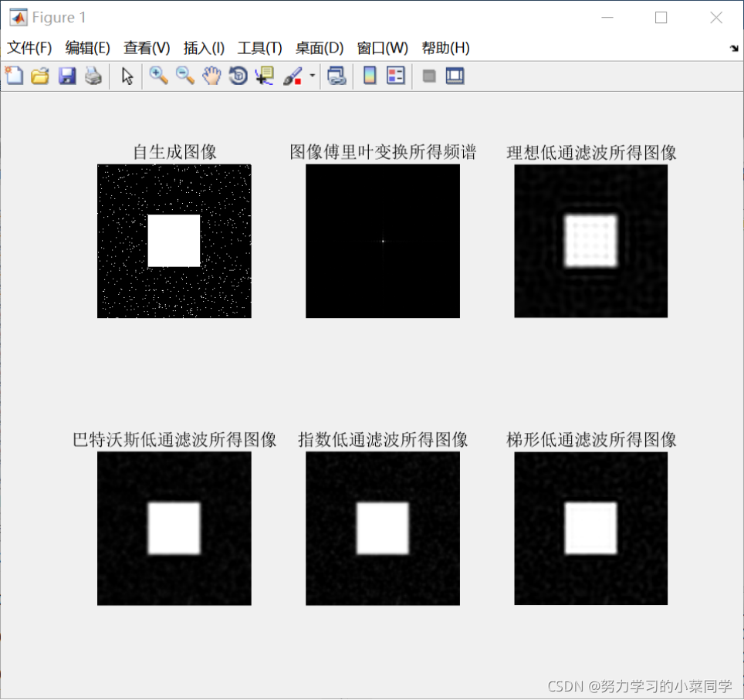The width and height of the screenshot is (744, 700).
Task: Toggle the Link Plot feature
Action: pyautogui.click(x=336, y=76)
